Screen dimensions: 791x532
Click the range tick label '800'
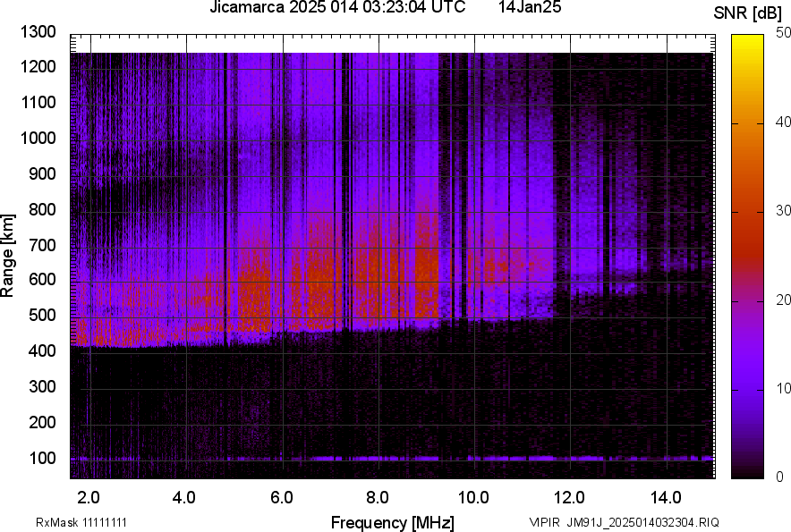[x=42, y=209]
